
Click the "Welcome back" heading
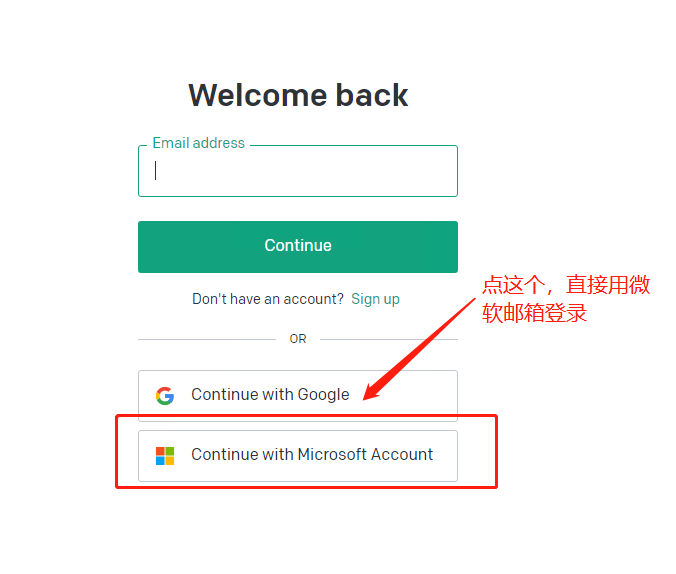point(298,95)
